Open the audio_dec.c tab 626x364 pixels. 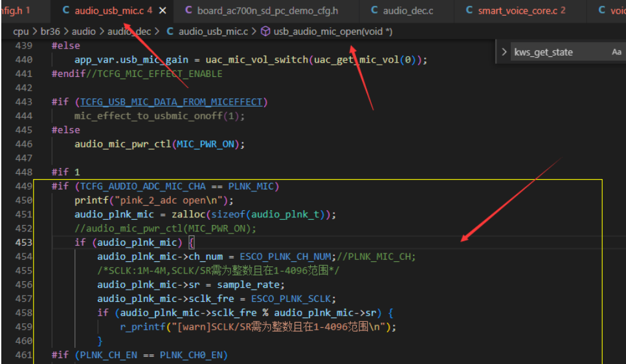click(x=408, y=11)
